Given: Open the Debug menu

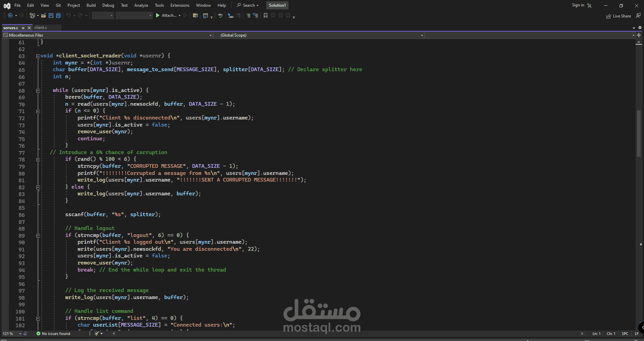Looking at the screenshot, I should [108, 5].
